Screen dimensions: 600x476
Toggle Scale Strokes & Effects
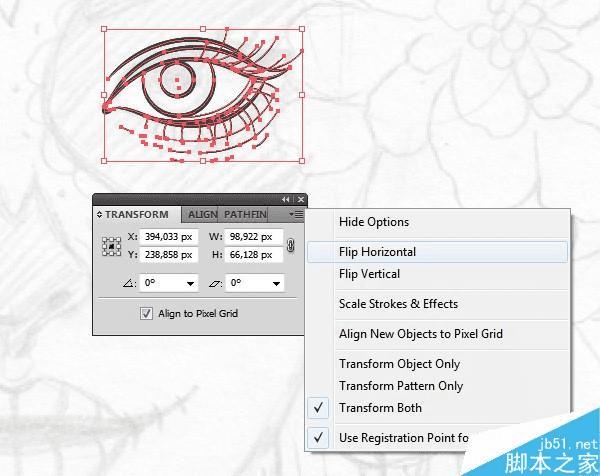(437, 304)
